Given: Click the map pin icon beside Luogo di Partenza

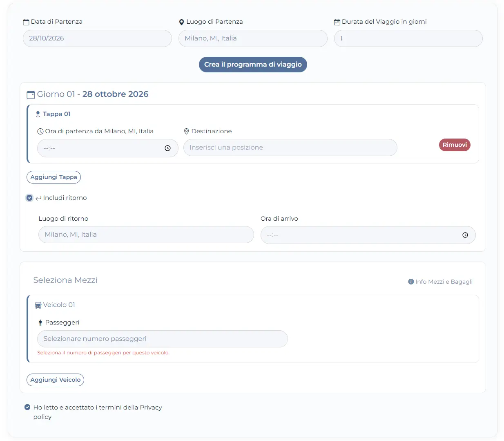Looking at the screenshot, I should click(182, 22).
